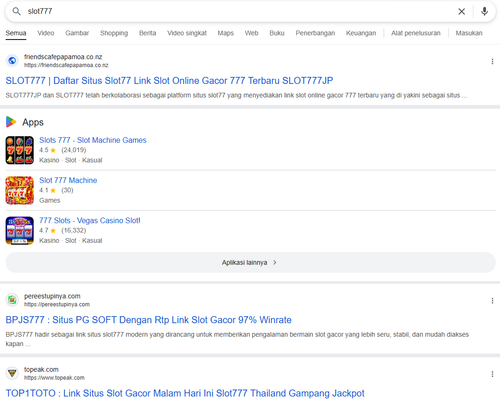Open the Slot 777 Machine app link
This screenshot has height=401, width=500.
(68, 180)
